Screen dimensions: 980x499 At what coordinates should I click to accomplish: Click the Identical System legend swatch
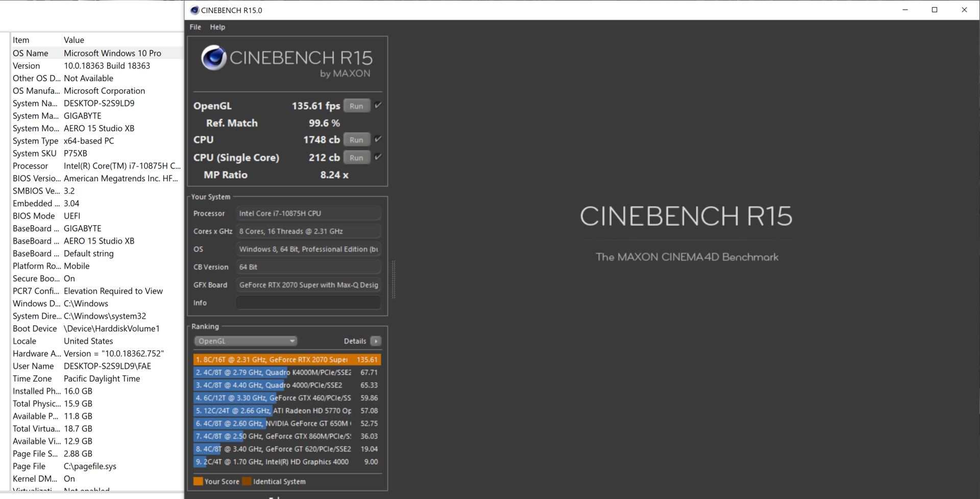coord(247,481)
